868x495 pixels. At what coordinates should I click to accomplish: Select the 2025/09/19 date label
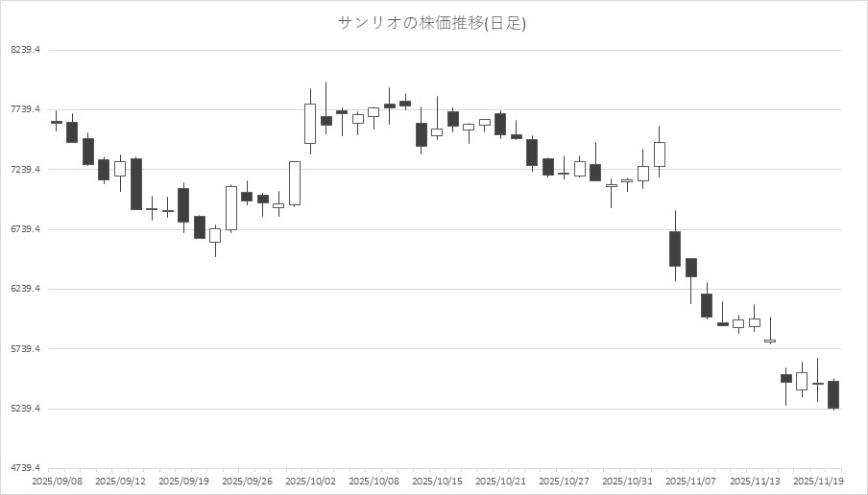click(183, 481)
